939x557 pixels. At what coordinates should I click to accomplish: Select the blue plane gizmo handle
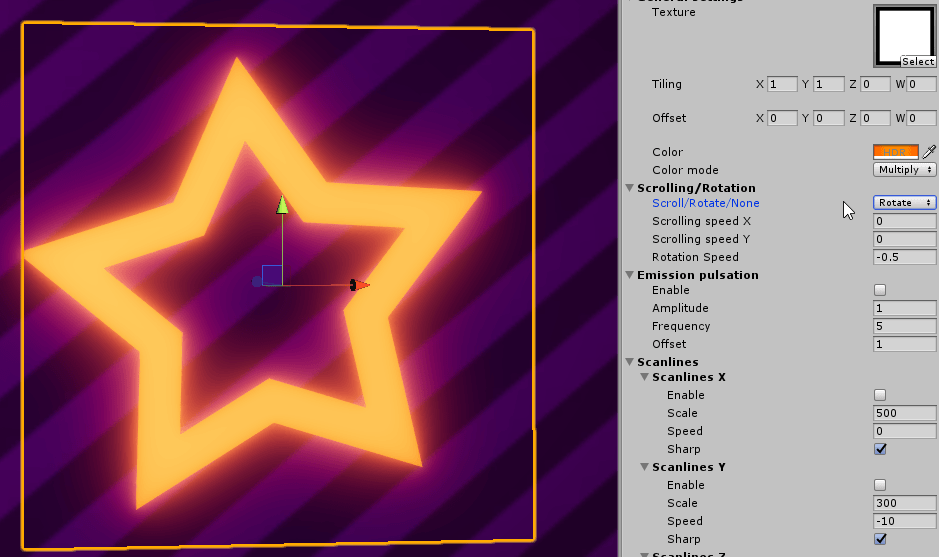pos(272,276)
